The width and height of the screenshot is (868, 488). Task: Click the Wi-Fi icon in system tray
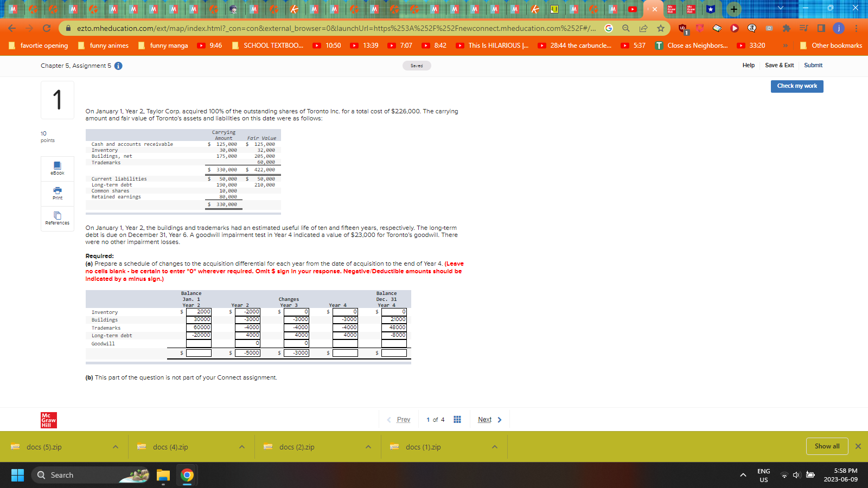(x=784, y=475)
